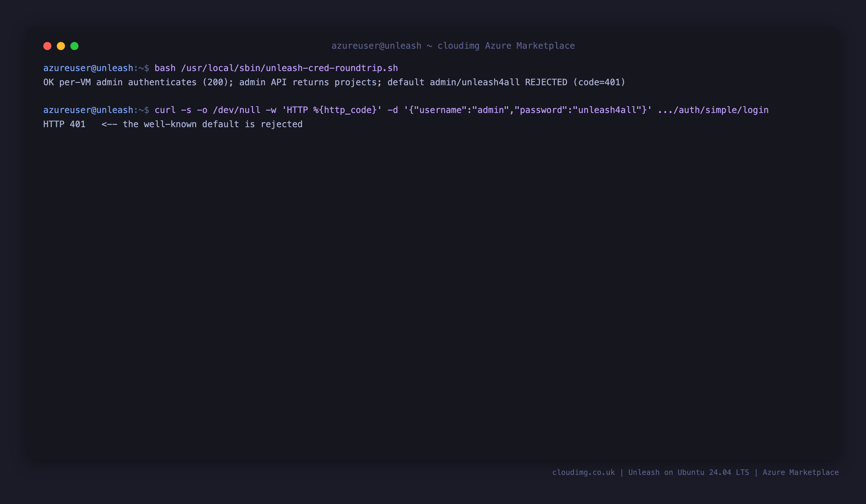This screenshot has width=866, height=504.
Task: Click the second 'azureuser@unleash' prompt before curl
Action: tap(88, 110)
